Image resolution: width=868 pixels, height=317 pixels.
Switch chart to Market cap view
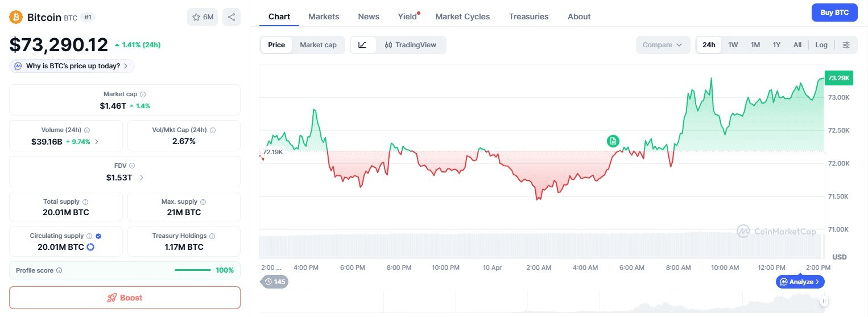point(318,45)
